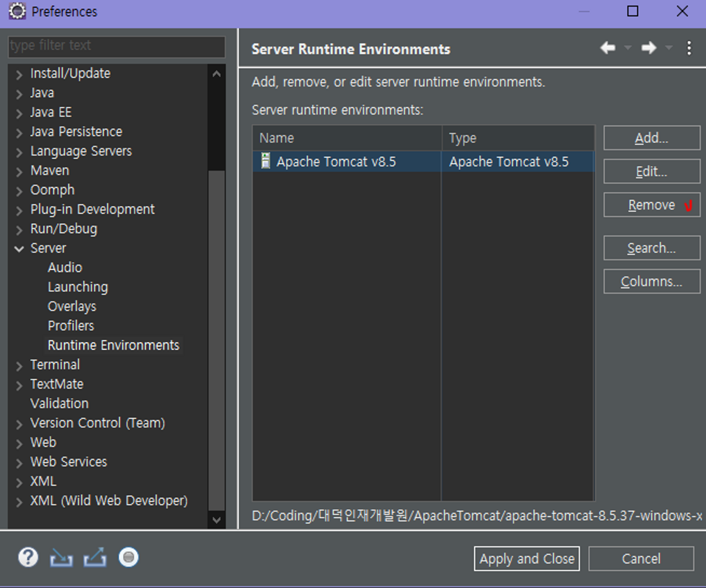Image resolution: width=706 pixels, height=588 pixels.
Task: Cancel the Preferences dialog
Action: 641,559
